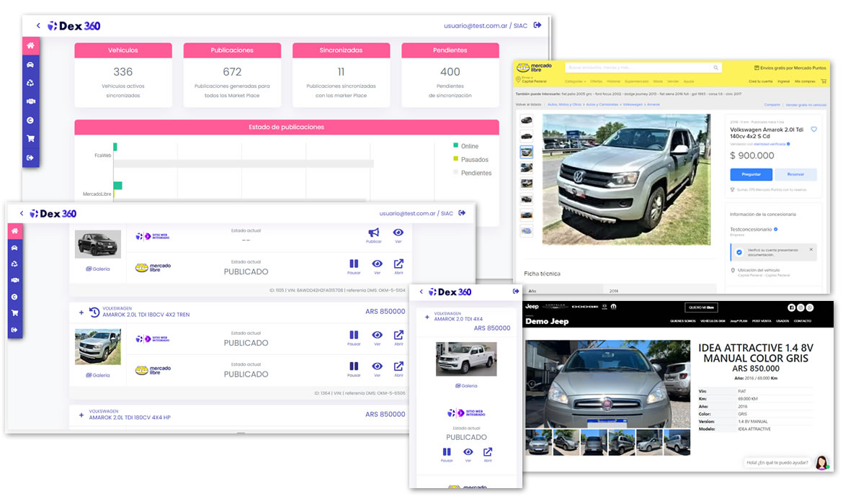This screenshot has width=843, height=504.
Task: Go back using the arrow in dashboard window header
Action: pyautogui.click(x=38, y=25)
